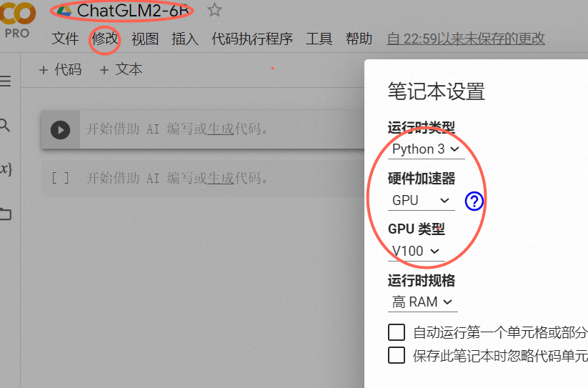This screenshot has width=588, height=388.
Task: Open the table of contents sidebar icon
Action: [5, 81]
